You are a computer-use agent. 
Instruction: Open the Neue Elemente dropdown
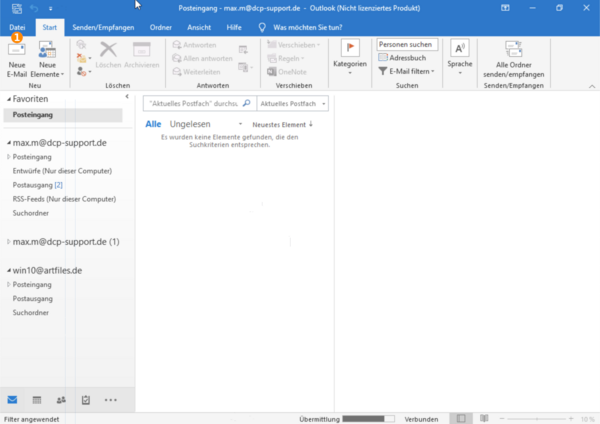(47, 60)
